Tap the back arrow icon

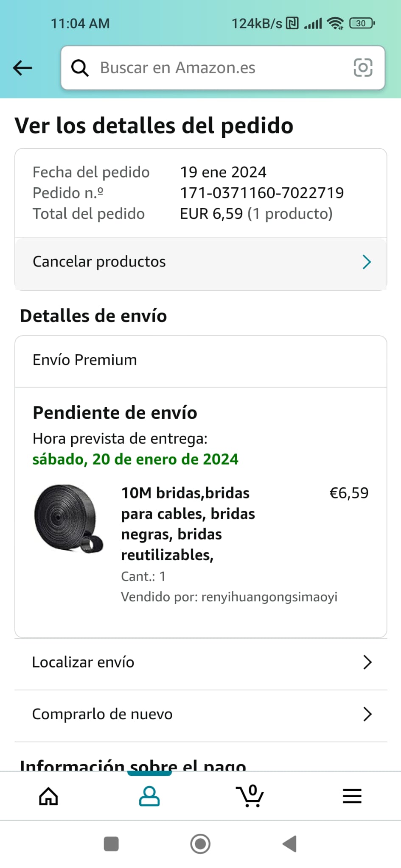tap(22, 68)
